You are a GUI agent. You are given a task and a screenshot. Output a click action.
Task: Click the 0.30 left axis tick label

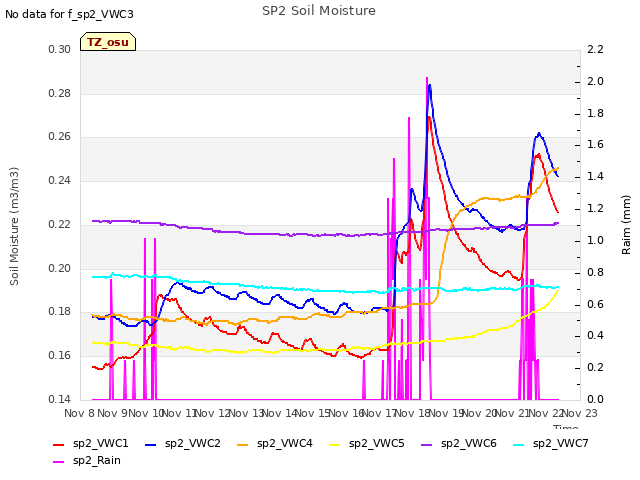pos(60,50)
